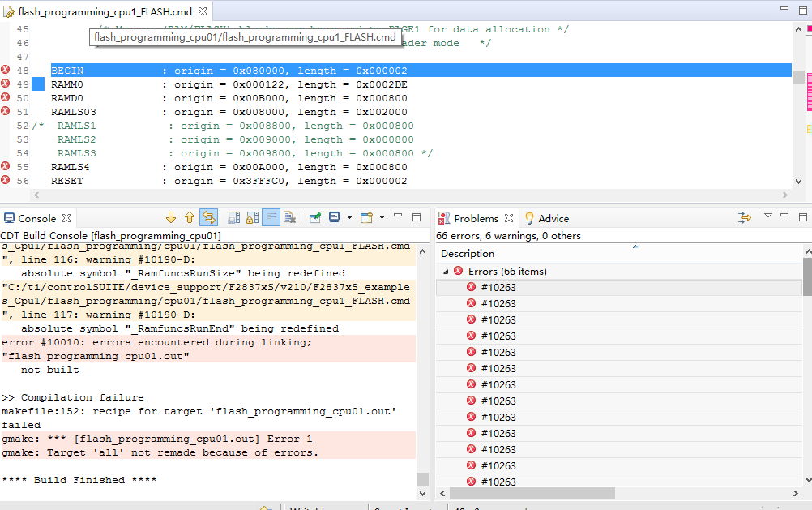The height and width of the screenshot is (510, 812).
Task: Click copy build log icon
Action: point(234,217)
